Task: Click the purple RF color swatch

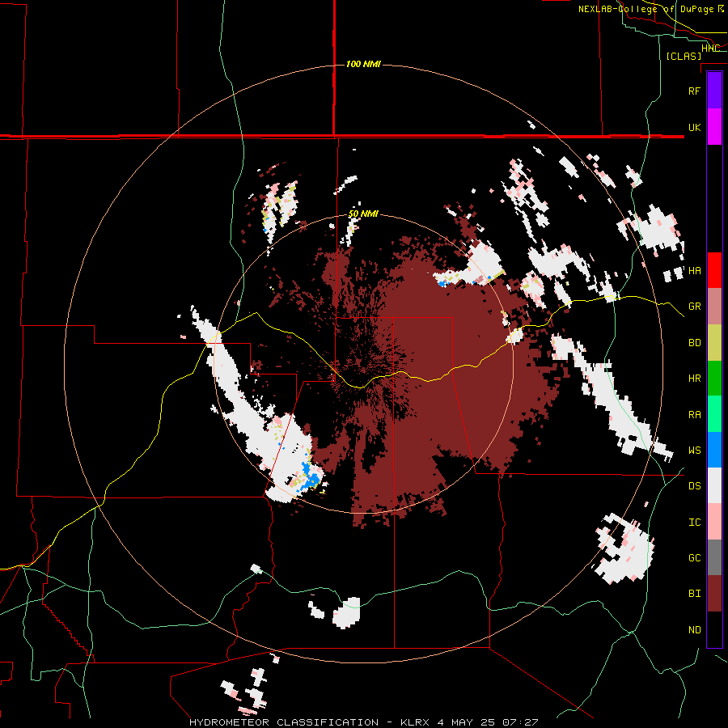Action: (714, 91)
